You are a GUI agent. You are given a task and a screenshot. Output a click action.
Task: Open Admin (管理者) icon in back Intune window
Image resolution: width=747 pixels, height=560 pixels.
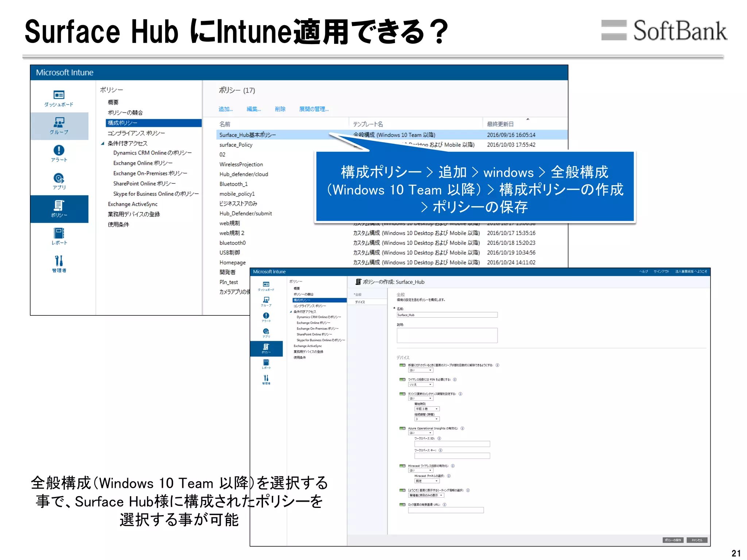click(x=59, y=264)
